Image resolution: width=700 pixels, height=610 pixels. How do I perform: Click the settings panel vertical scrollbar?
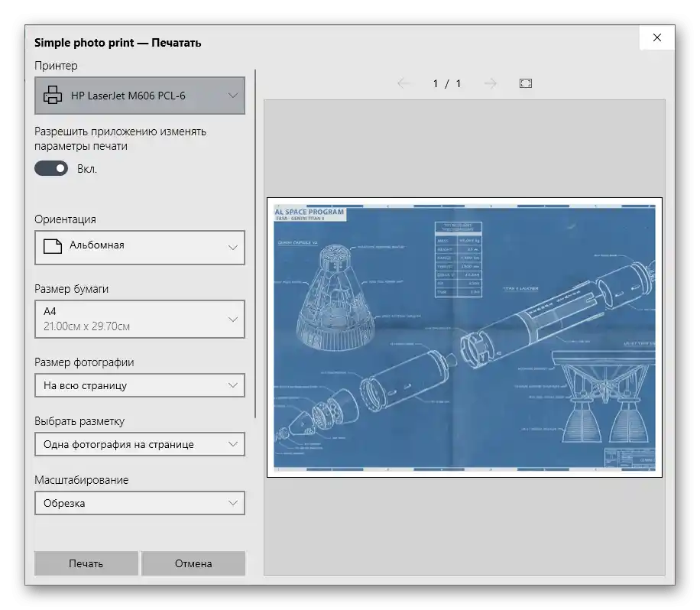click(255, 243)
